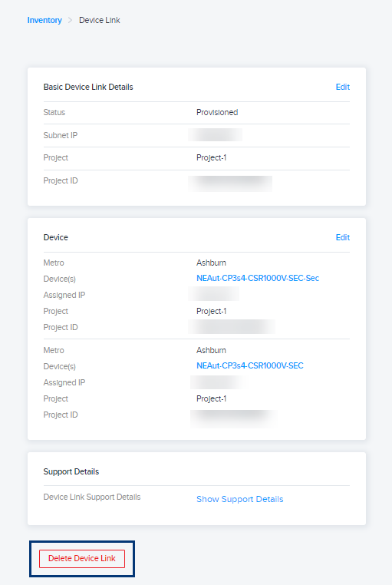The width and height of the screenshot is (392, 585).
Task: Select the Device Link breadcrumb text
Action: click(100, 20)
